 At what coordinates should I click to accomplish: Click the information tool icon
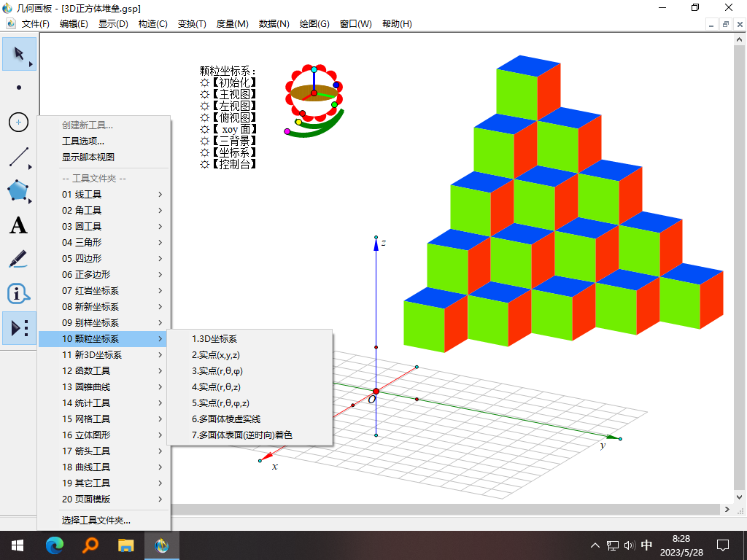pyautogui.click(x=18, y=293)
